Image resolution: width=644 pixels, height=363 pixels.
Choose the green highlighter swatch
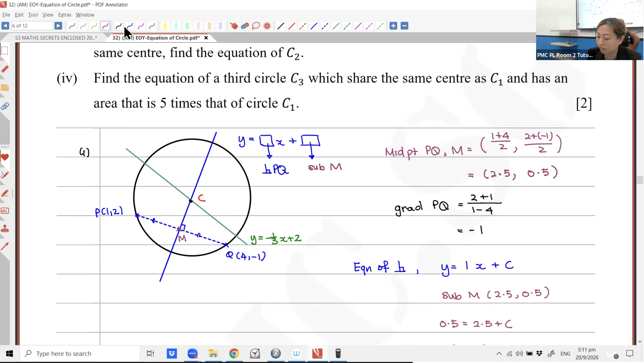coord(187,26)
